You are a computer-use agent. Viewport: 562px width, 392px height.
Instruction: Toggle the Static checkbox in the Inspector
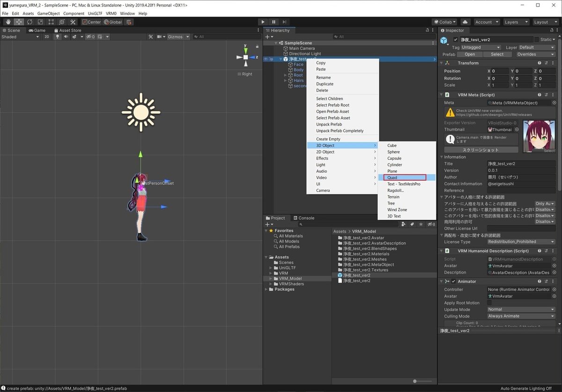tap(537, 40)
